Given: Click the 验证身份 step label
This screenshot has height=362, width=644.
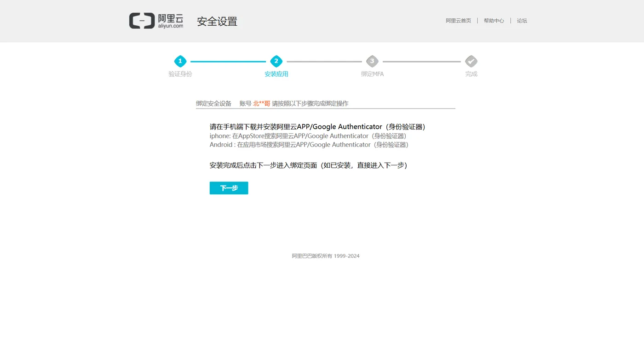Looking at the screenshot, I should coord(180,74).
